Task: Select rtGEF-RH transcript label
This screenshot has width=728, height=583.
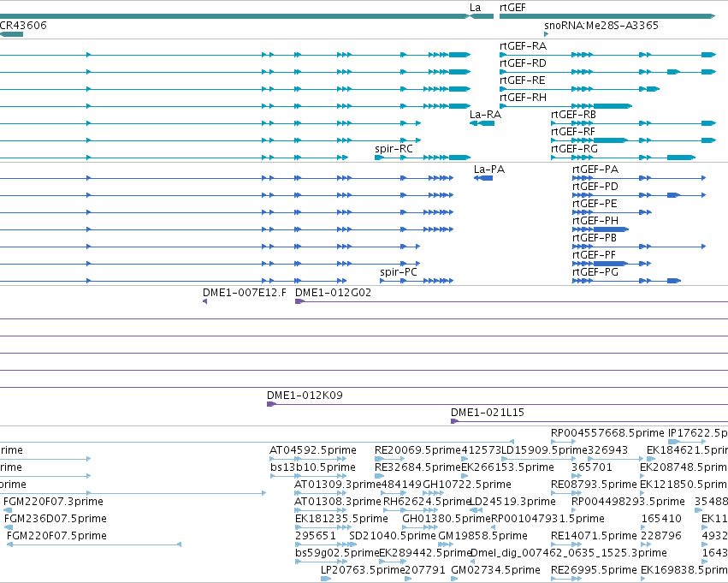Action: (524, 98)
